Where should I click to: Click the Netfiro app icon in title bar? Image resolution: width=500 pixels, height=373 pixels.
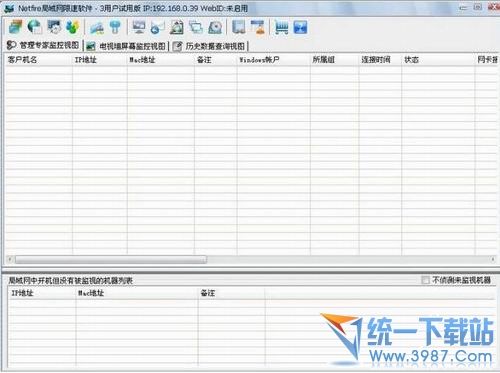click(9, 8)
